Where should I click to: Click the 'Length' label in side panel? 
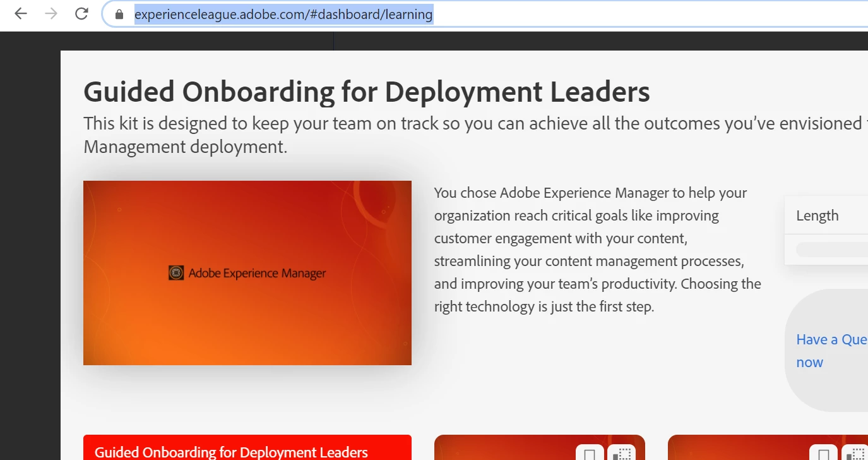817,215
